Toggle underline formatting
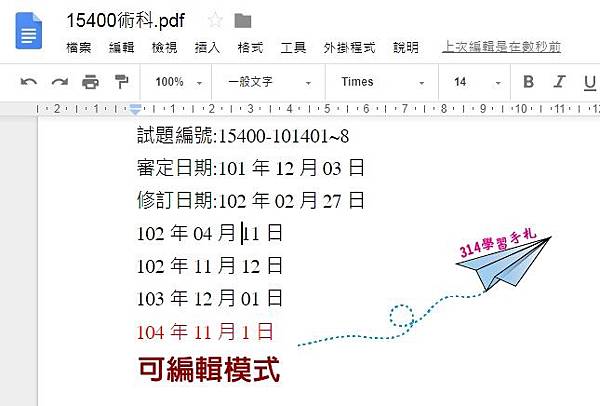Image resolution: width=600 pixels, height=406 pixels. [590, 82]
